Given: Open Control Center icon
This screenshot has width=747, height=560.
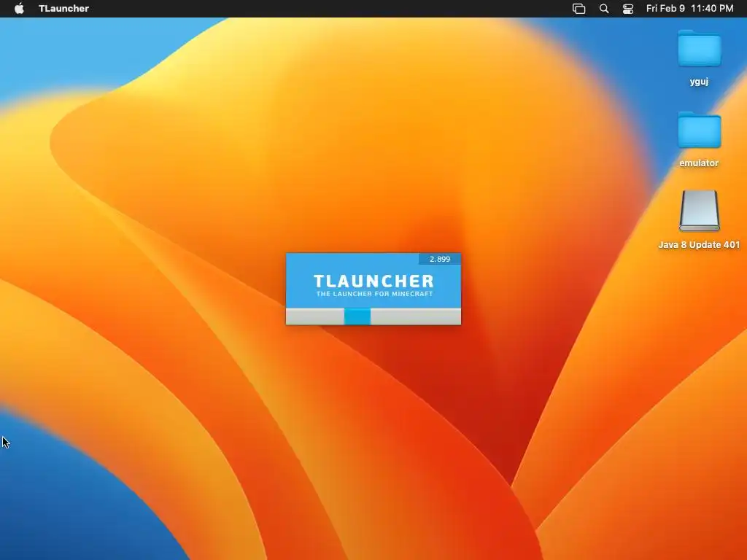Looking at the screenshot, I should [628, 9].
